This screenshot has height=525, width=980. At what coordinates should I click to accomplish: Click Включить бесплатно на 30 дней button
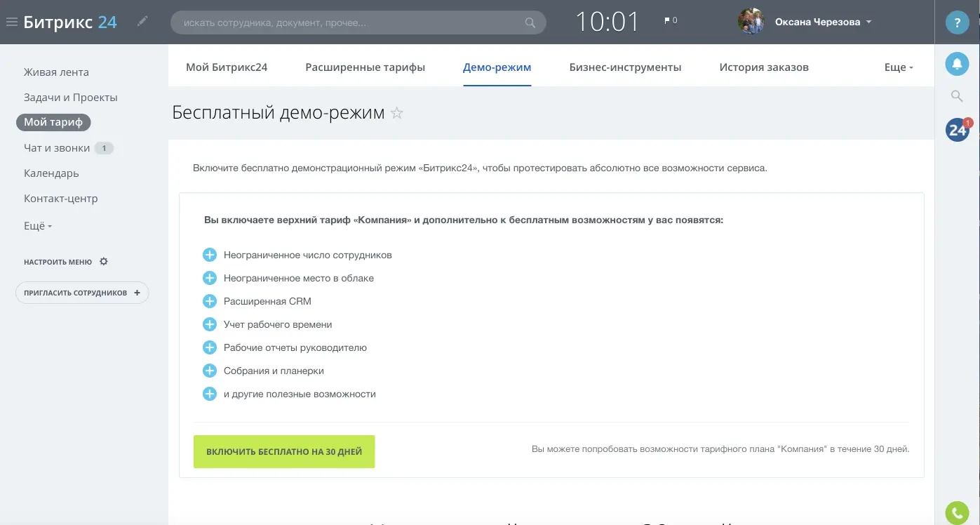click(284, 452)
